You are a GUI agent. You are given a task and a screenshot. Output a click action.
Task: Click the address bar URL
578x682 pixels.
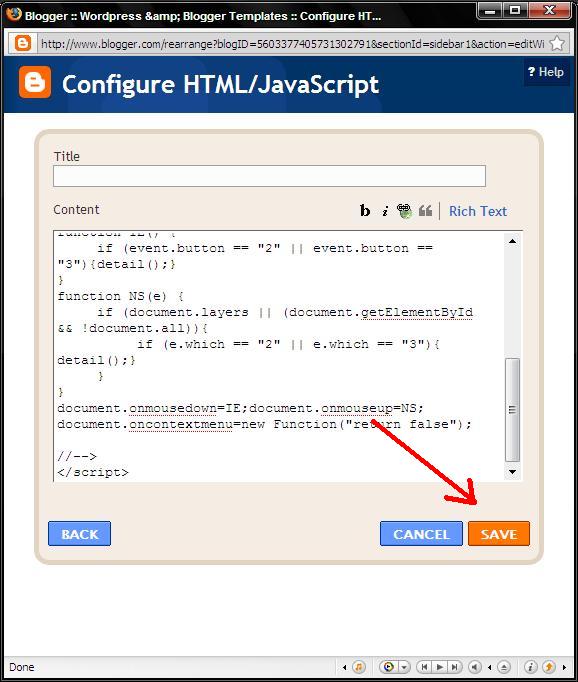click(292, 44)
